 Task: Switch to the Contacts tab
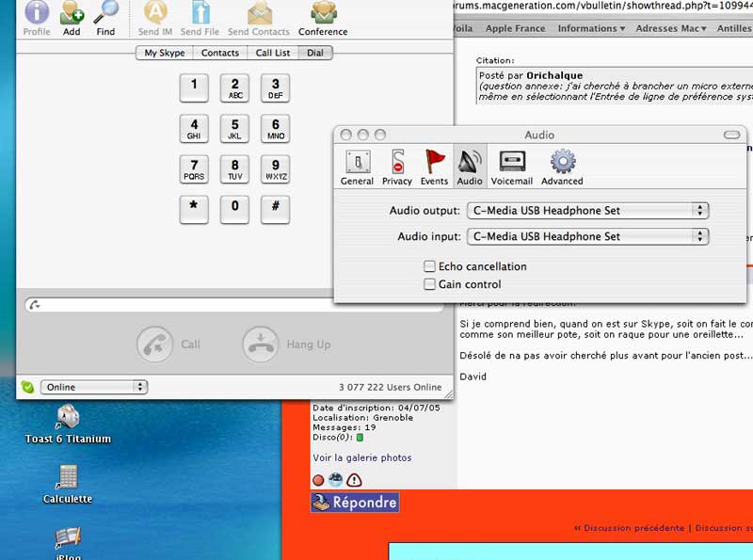(x=220, y=53)
